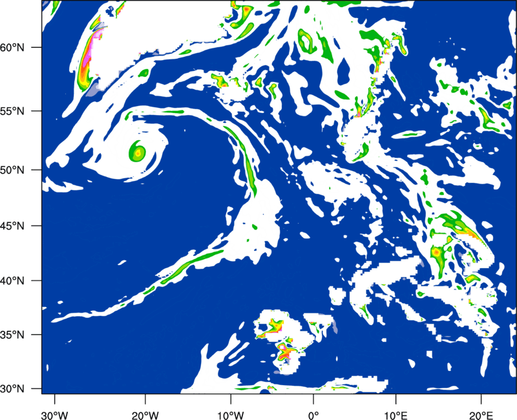Image resolution: width=517 pixels, height=420 pixels.
Task: Click the 20°E longitude label
Action: coord(481,415)
